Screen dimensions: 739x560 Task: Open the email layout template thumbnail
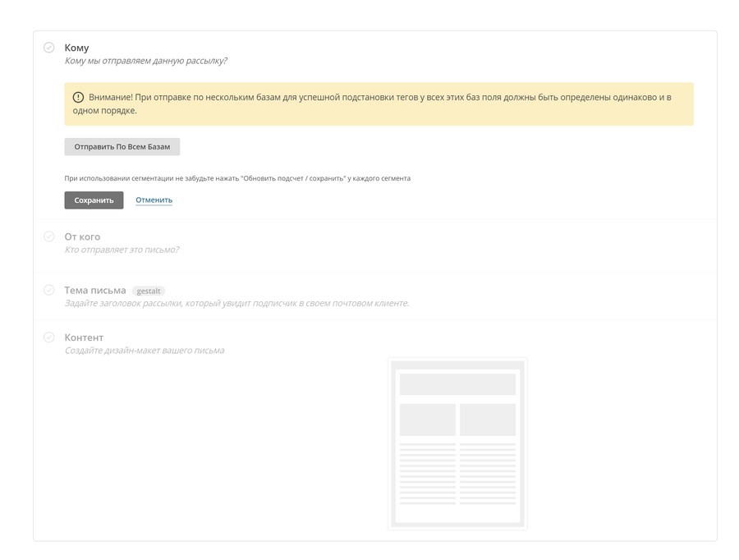tap(457, 443)
